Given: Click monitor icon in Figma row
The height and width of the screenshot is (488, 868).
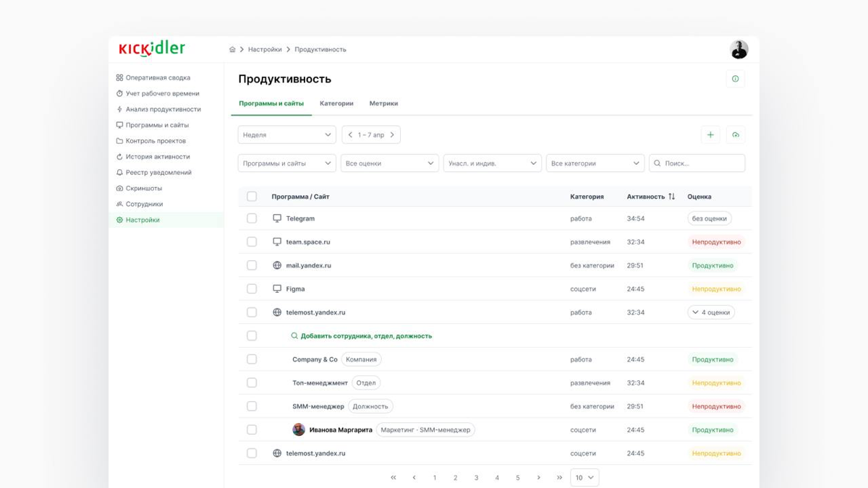Looking at the screenshot, I should [277, 289].
